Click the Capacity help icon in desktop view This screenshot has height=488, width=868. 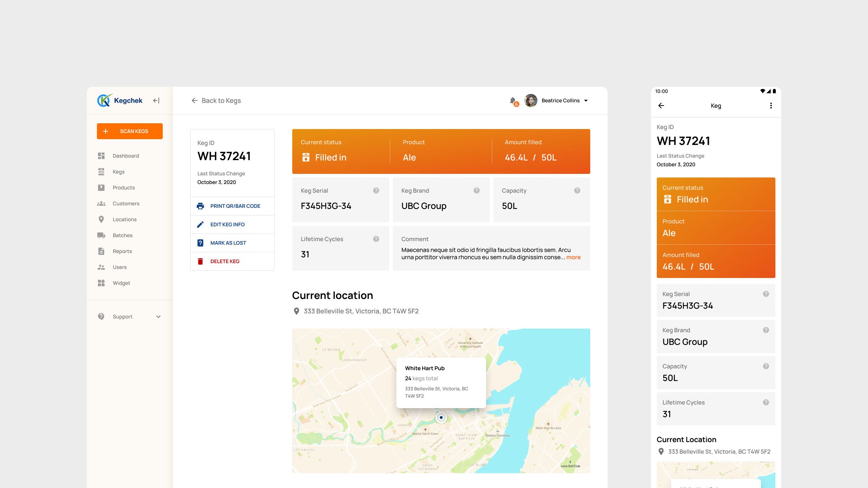[x=577, y=191]
